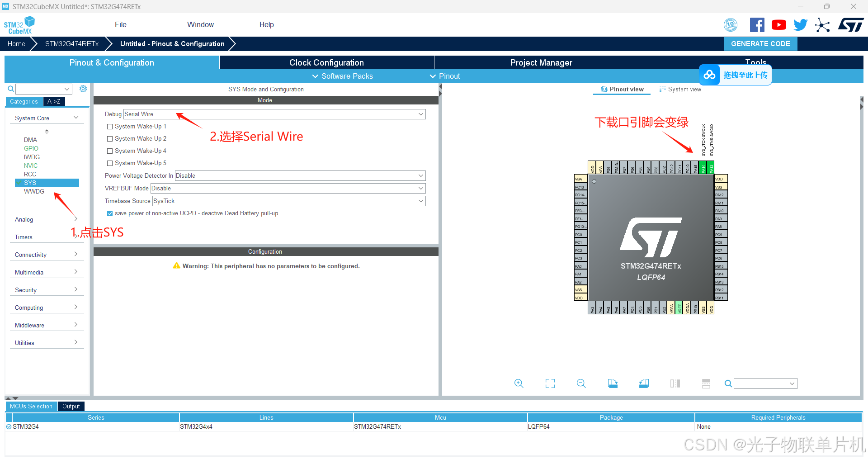Enable System Wake-Up 5 checkbox
The width and height of the screenshot is (868, 459).
110,163
